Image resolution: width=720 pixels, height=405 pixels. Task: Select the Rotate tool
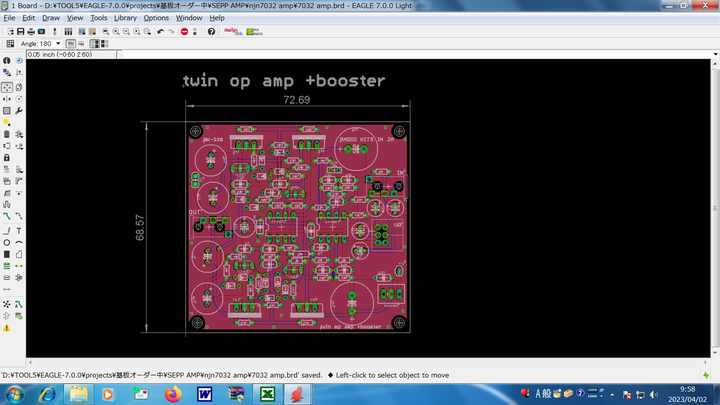[x=19, y=99]
